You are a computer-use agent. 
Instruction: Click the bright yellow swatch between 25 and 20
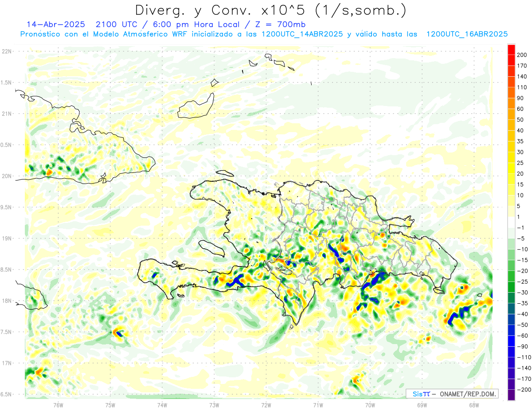click(x=511, y=168)
